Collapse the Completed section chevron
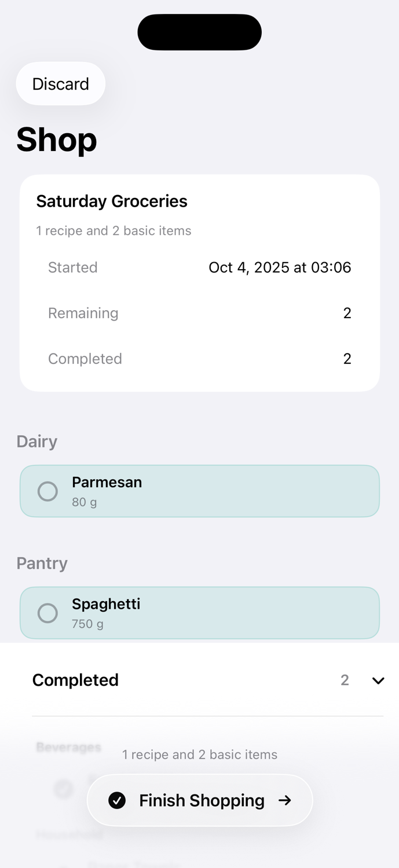This screenshot has height=868, width=399. (378, 681)
